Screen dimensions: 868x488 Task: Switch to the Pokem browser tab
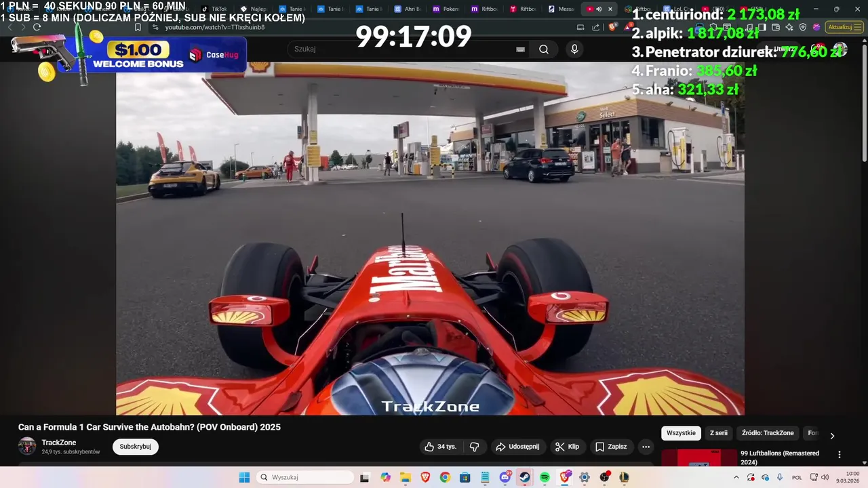tap(446, 9)
